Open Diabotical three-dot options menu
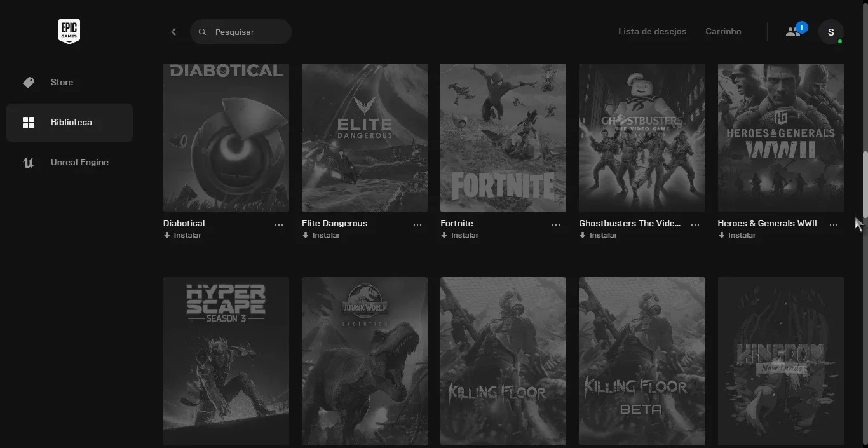868x448 pixels. pyautogui.click(x=279, y=224)
